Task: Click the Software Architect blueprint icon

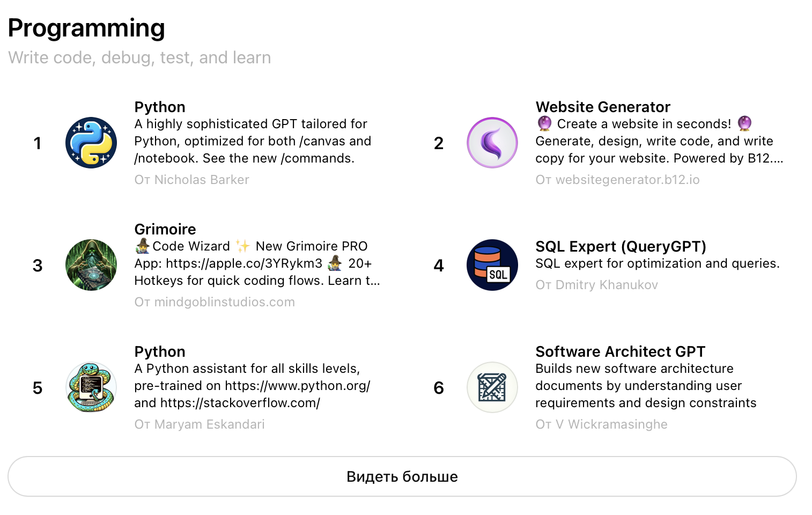Action: [x=492, y=387]
